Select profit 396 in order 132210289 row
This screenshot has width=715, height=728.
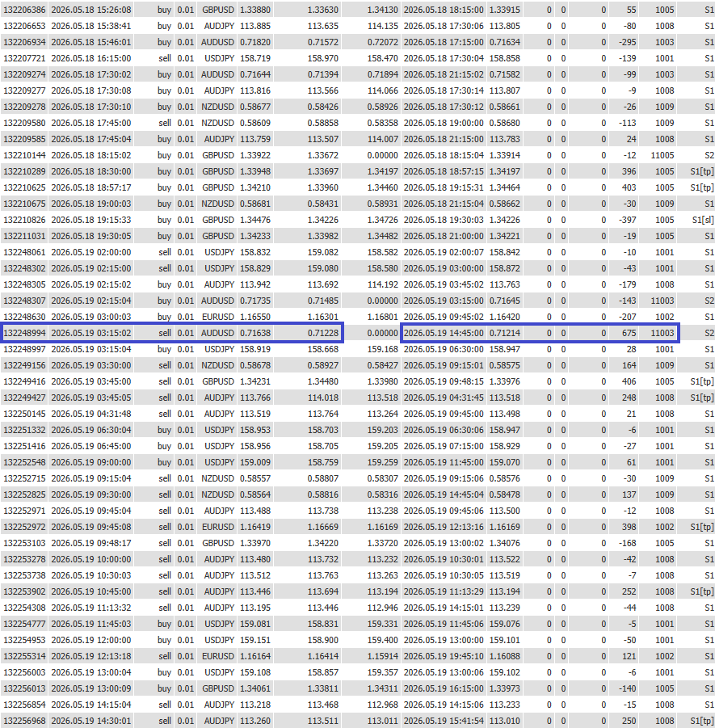629,171
